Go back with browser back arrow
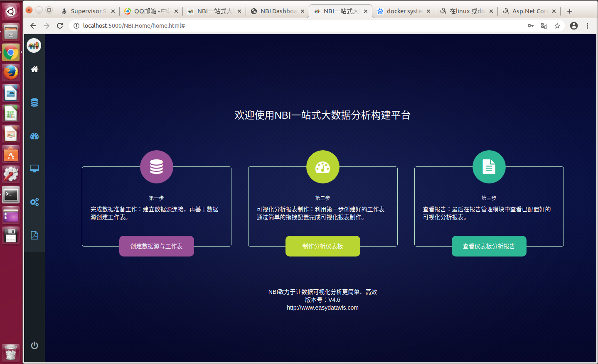The width and height of the screenshot is (598, 364). [x=33, y=26]
